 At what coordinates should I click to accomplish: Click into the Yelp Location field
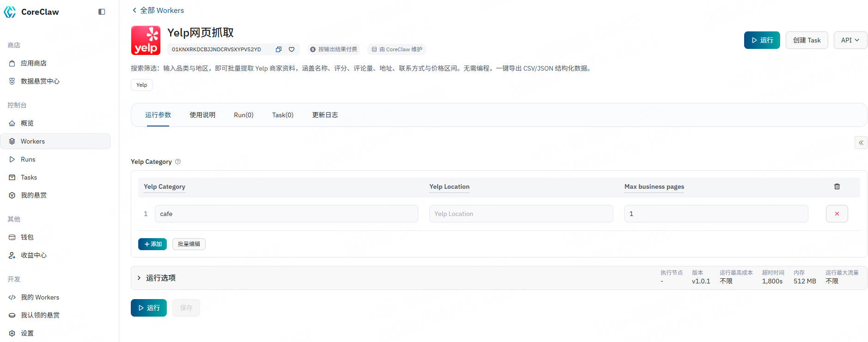[521, 214]
